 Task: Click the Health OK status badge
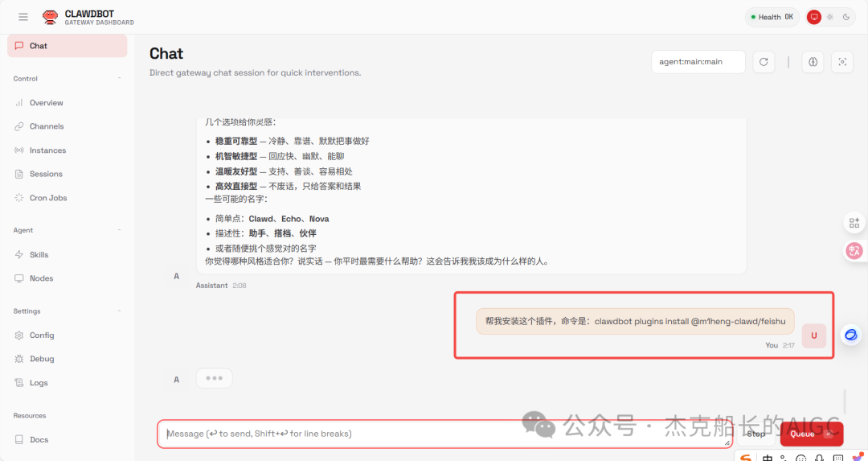tap(772, 17)
